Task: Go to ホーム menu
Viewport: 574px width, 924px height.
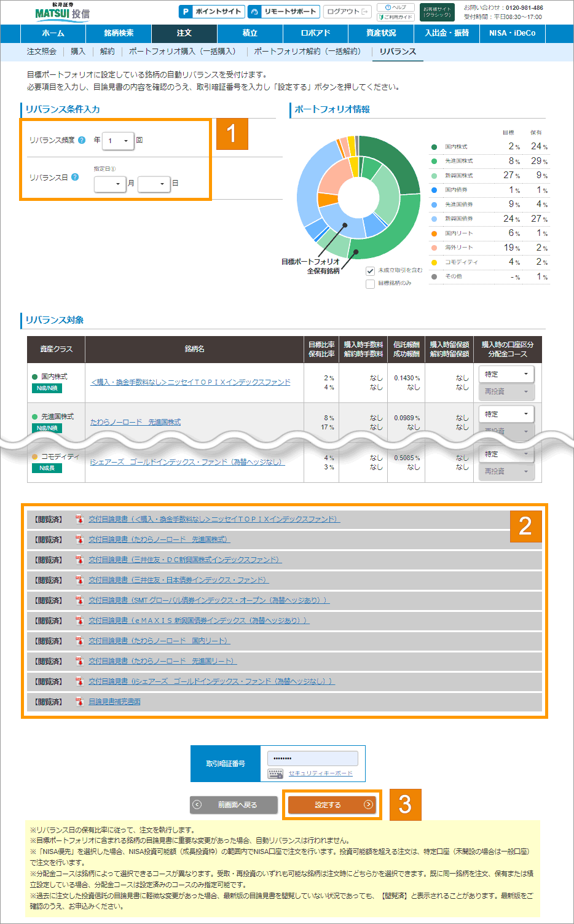Action: point(53,33)
